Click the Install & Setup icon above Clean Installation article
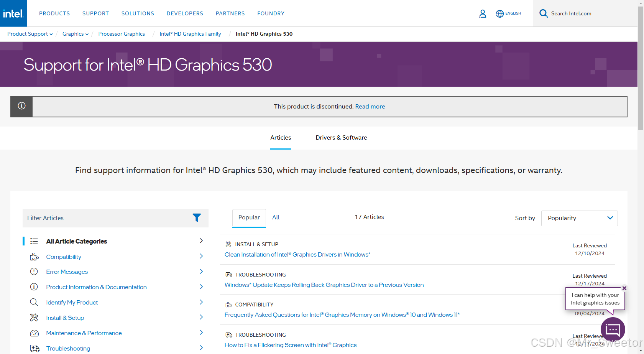The height and width of the screenshot is (354, 644). tap(228, 244)
